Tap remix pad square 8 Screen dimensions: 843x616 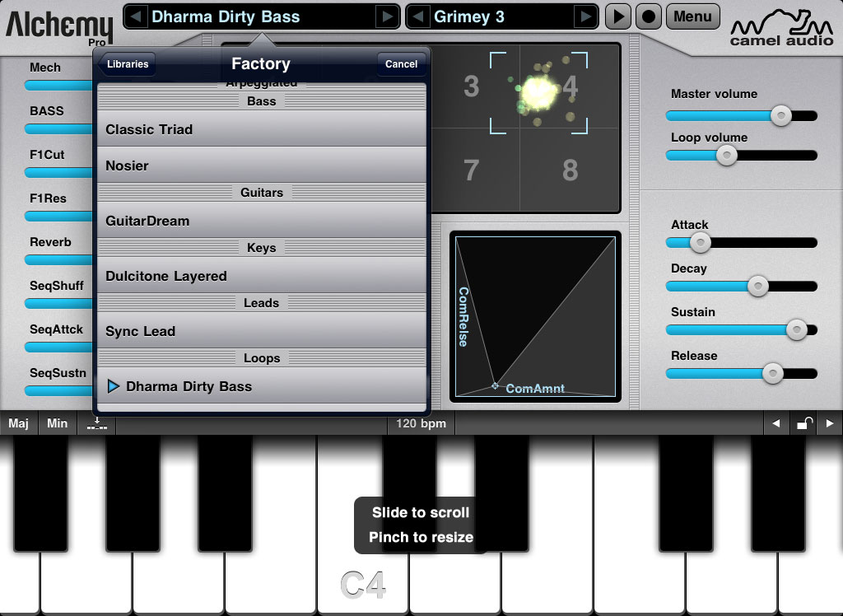click(569, 170)
